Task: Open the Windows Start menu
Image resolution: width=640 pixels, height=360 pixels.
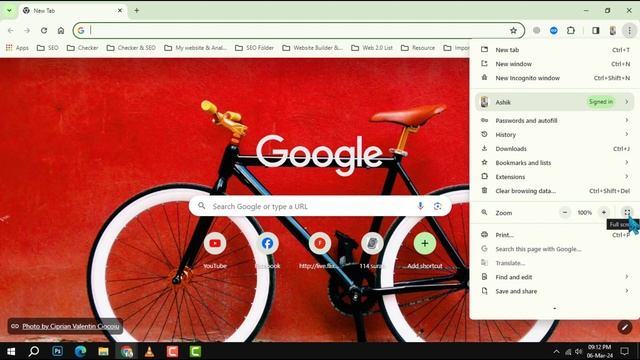Action: pos(11,351)
